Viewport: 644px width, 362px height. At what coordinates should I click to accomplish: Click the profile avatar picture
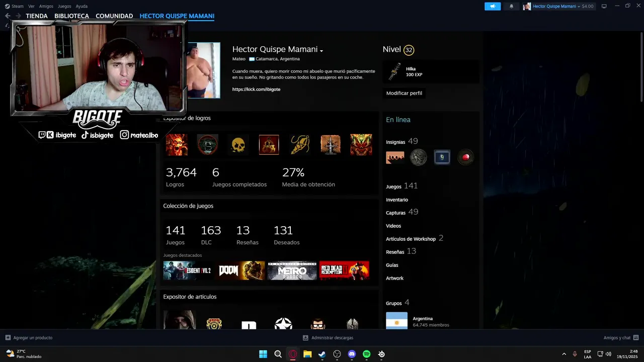(x=203, y=70)
